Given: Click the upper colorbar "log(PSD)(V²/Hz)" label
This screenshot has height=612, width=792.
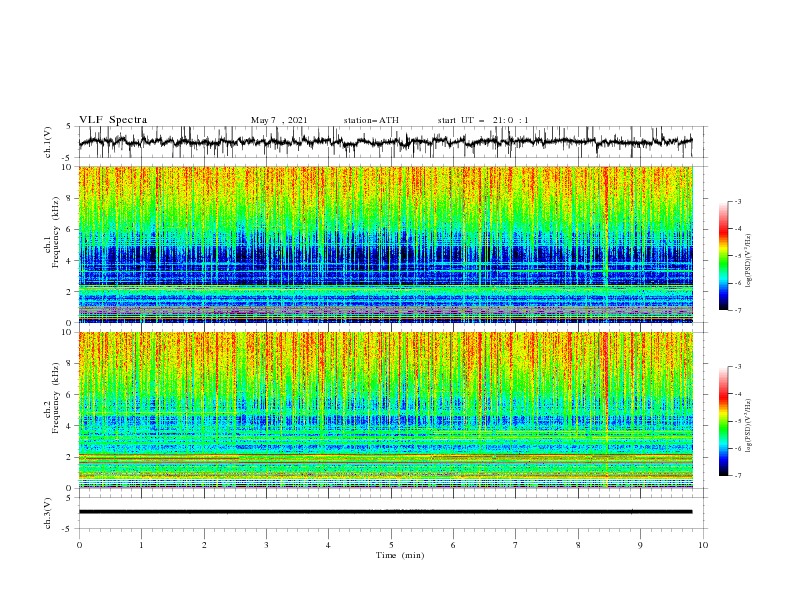Looking at the screenshot, I should (749, 261).
